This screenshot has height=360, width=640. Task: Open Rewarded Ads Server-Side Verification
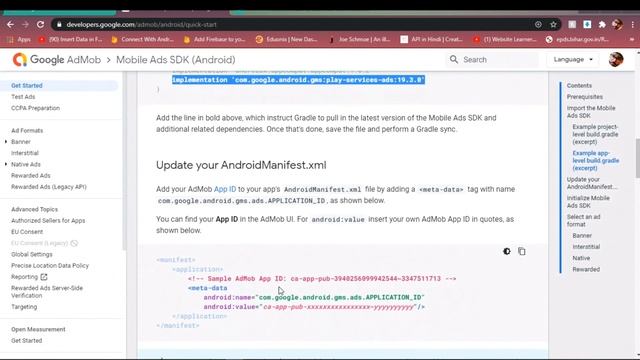pos(47,292)
